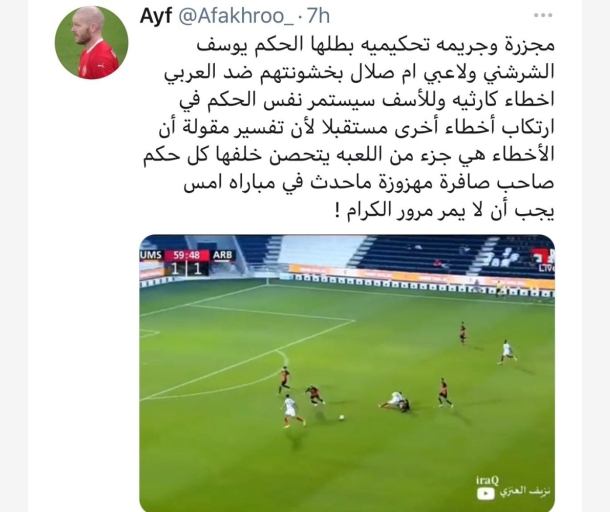The height and width of the screenshot is (512, 610).
Task: Click the iraQ watermark text in the video
Action: pyautogui.click(x=487, y=480)
